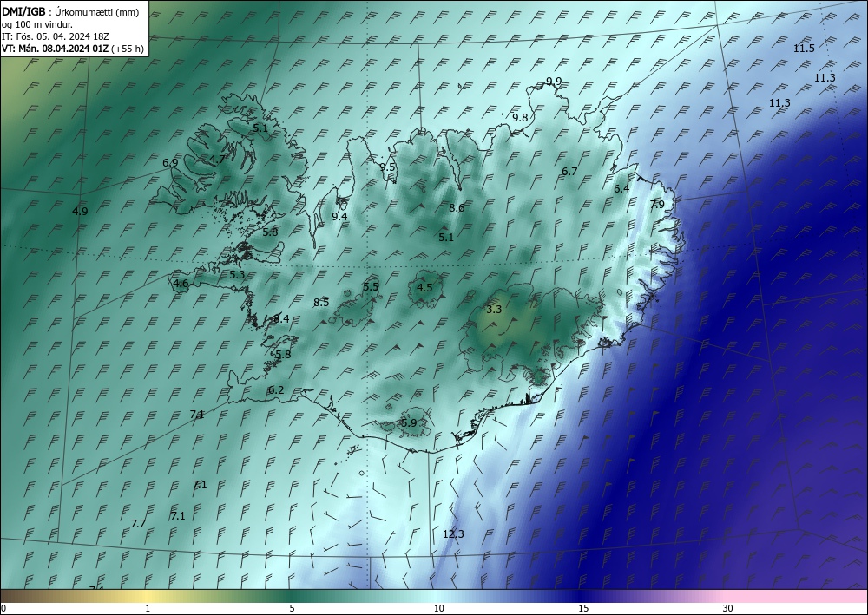Click the title line "DMI/IGB : Úrkomumætti (mm)"
868x615 pixels.
pyautogui.click(x=70, y=12)
